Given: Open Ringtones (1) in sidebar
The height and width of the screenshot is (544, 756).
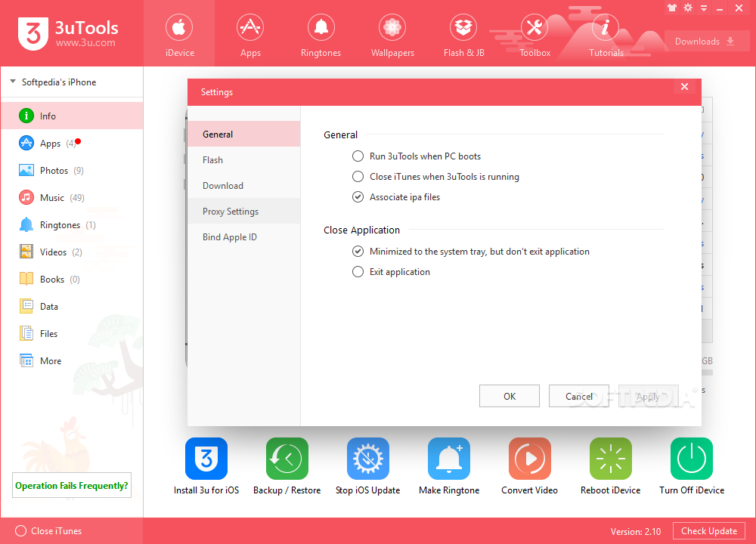Looking at the screenshot, I should 72,224.
